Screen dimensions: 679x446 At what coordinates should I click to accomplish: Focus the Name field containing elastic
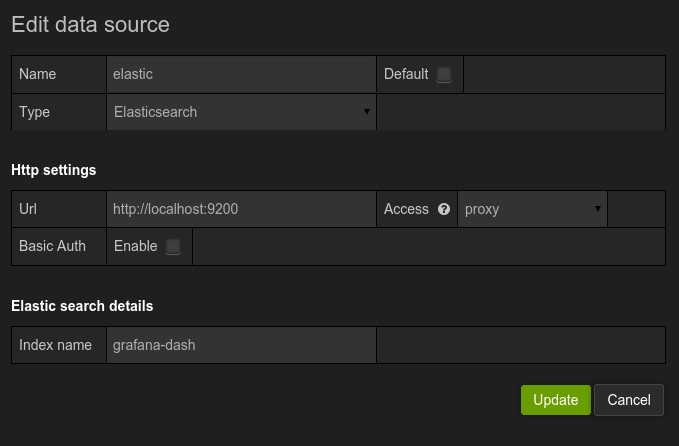241,74
